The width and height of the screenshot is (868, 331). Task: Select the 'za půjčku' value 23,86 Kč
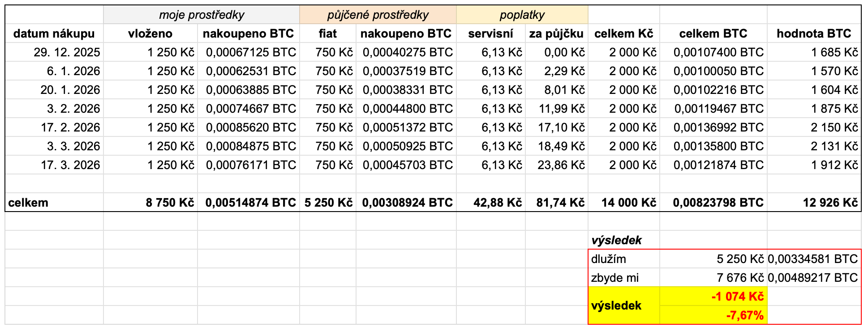[x=557, y=165]
